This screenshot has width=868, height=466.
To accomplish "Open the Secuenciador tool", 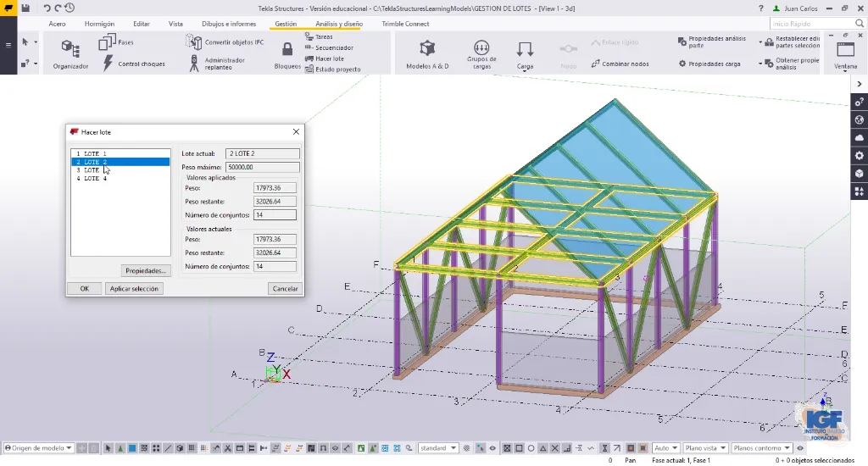I will [329, 47].
